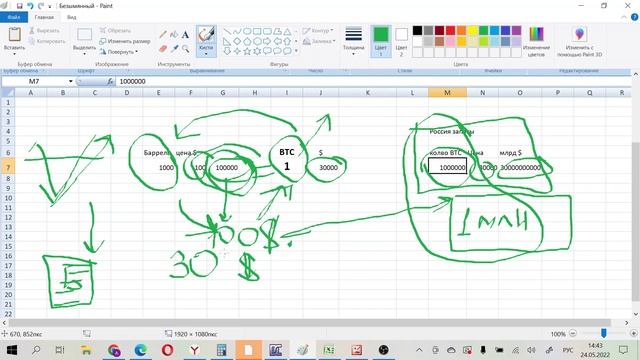
Task: Open the Windows Start menu
Action: tap(12, 350)
